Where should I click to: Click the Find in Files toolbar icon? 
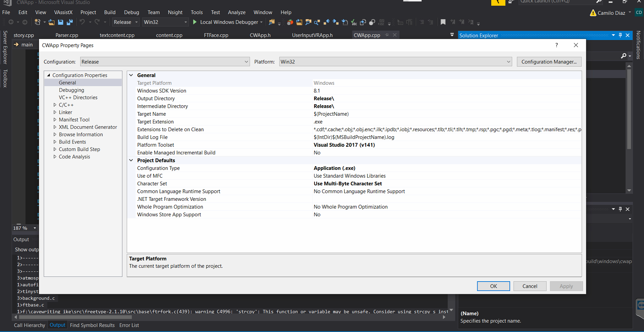[271, 22]
